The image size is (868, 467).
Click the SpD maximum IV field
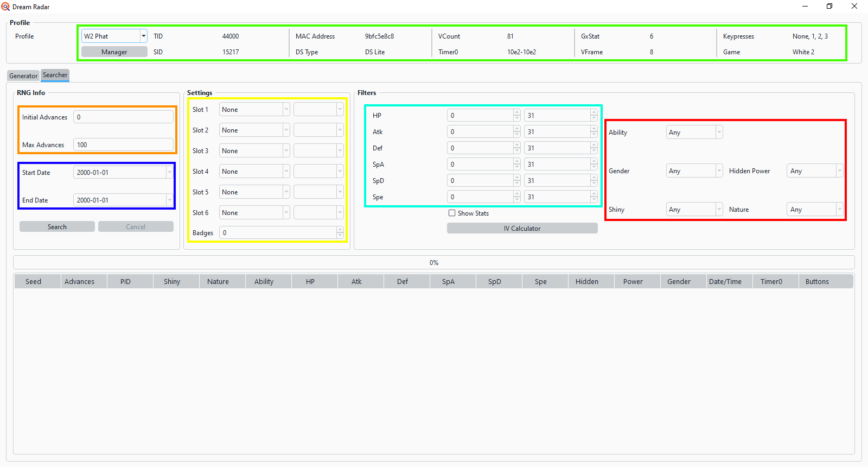click(561, 181)
